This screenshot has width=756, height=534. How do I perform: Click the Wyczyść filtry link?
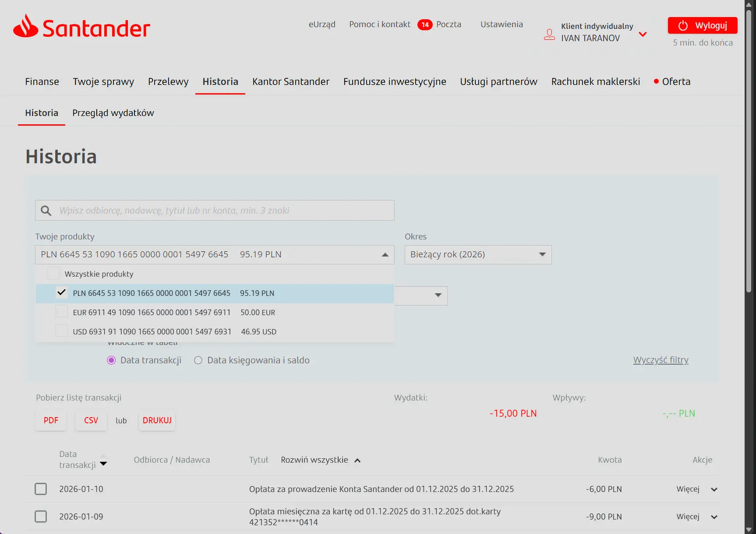(x=661, y=360)
